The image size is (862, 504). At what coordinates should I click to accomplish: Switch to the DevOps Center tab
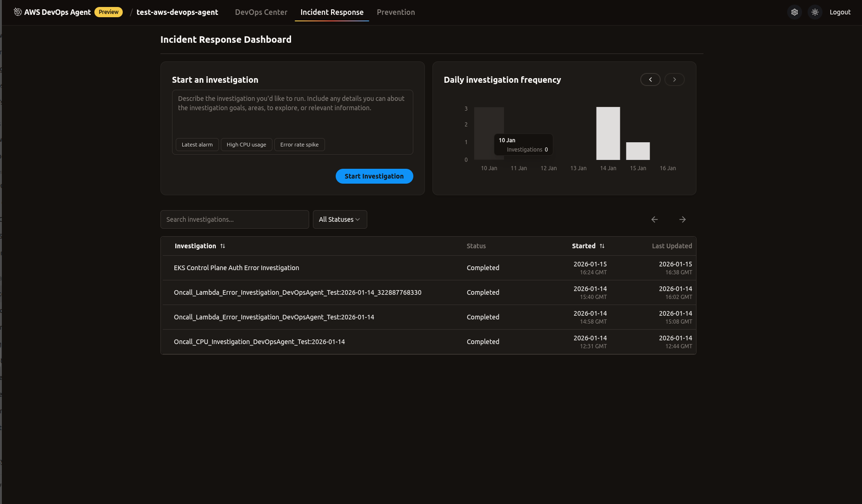(x=261, y=12)
